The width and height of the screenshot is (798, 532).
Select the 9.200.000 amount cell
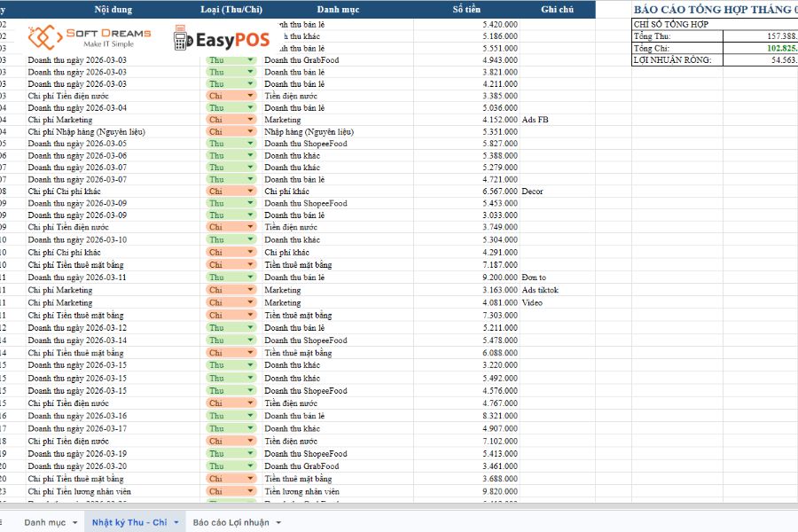pos(466,278)
